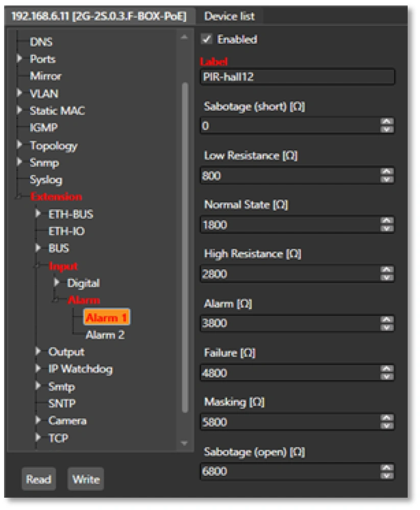Image resolution: width=420 pixels, height=510 pixels.
Task: Expand the VLAN tree node
Action: [20, 94]
